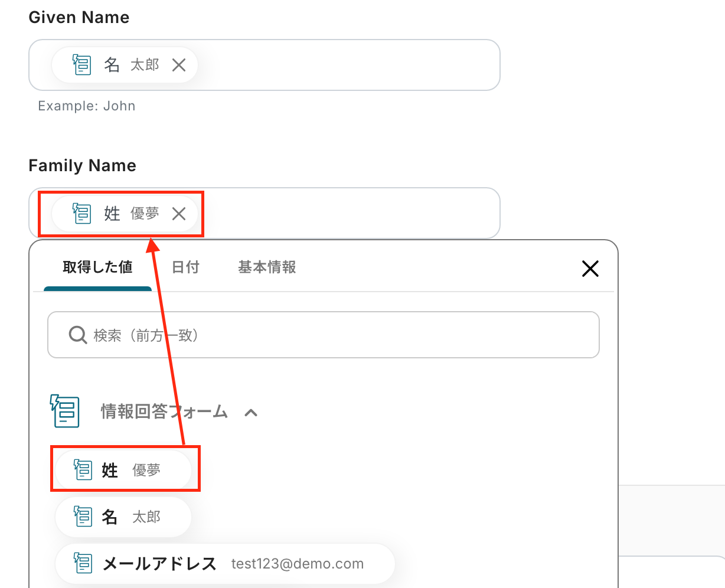Switch to the 基本情報 tab
The height and width of the screenshot is (588, 725).
[267, 267]
